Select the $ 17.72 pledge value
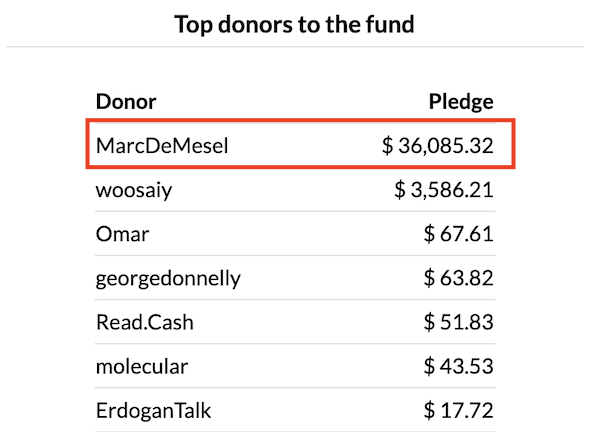 (458, 411)
